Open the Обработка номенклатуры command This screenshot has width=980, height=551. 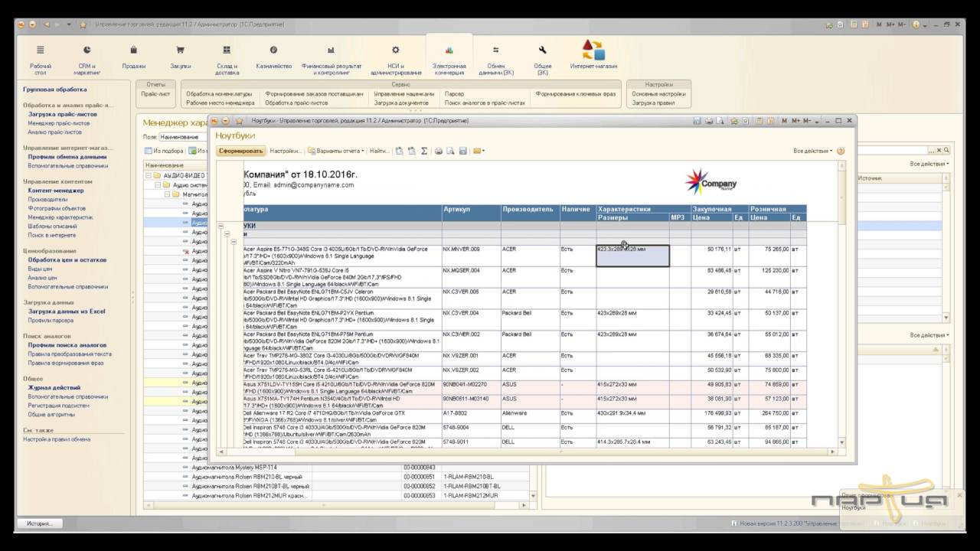pos(219,93)
